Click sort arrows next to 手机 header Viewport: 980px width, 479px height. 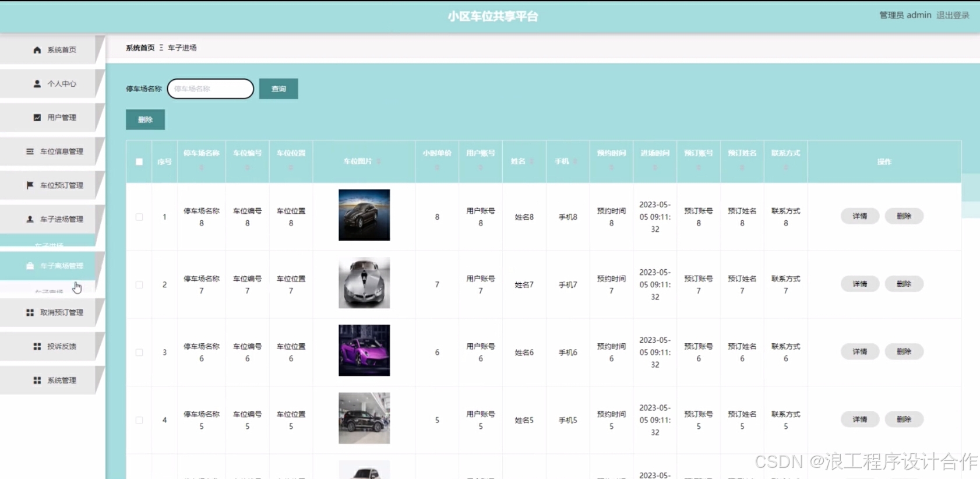tap(575, 161)
